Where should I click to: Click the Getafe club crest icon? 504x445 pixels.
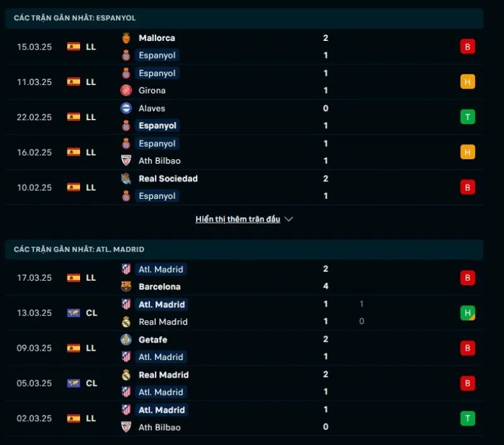coord(126,340)
